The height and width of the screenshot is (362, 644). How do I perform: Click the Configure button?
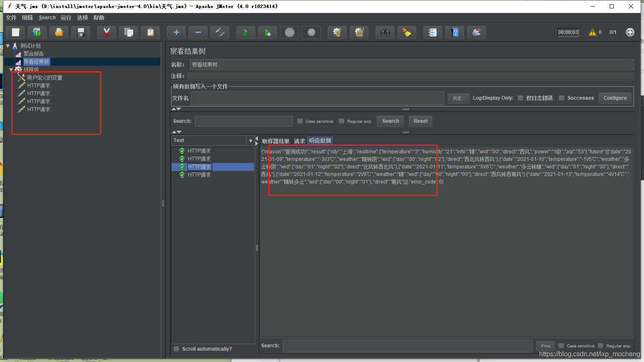pyautogui.click(x=615, y=98)
